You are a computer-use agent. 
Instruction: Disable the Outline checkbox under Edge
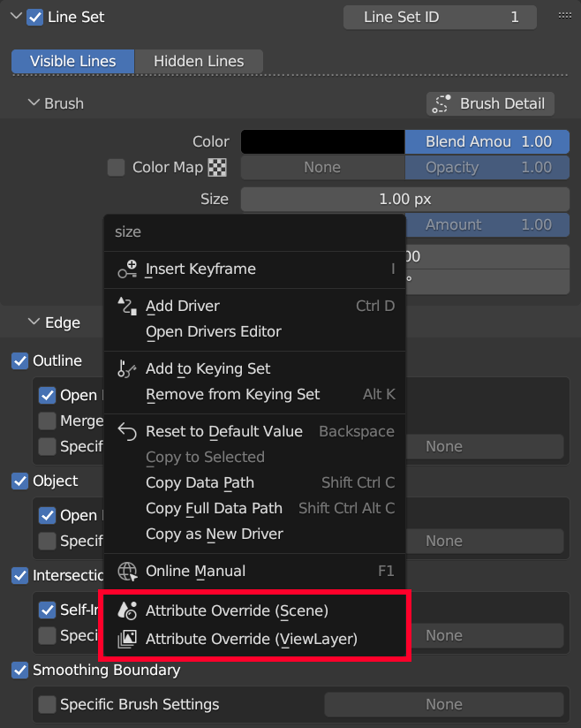(x=19, y=360)
